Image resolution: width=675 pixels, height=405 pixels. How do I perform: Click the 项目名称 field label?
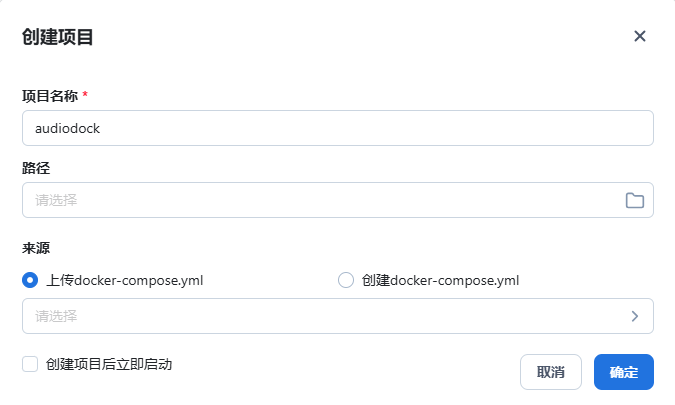(50, 96)
